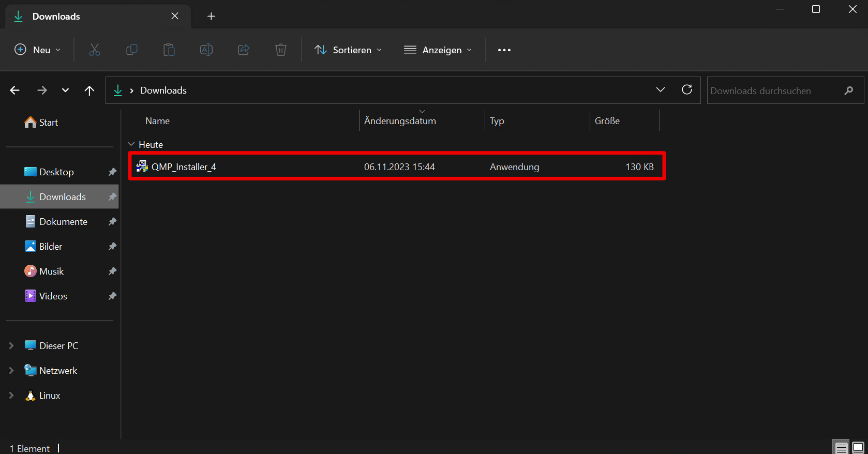Viewport: 868px width, 454px height.
Task: Switch to large thumbnails view icon
Action: [x=858, y=447]
